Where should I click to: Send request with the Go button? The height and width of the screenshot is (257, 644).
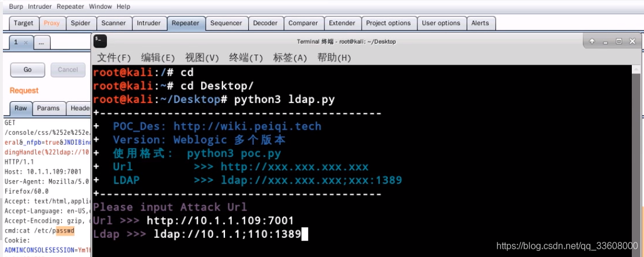pos(27,70)
